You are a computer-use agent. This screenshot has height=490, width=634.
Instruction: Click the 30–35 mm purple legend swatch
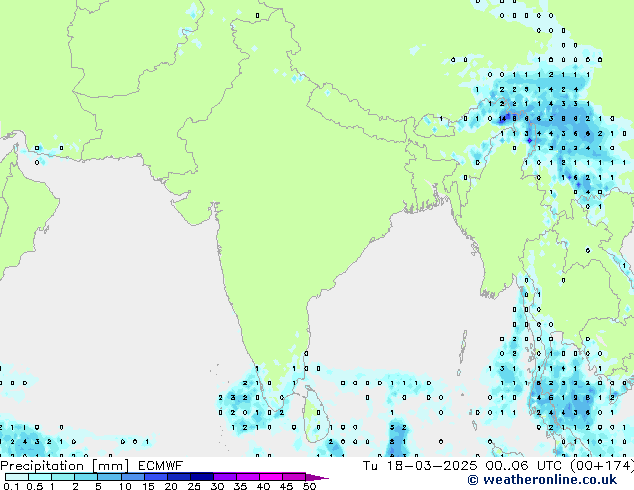pyautogui.click(x=225, y=477)
